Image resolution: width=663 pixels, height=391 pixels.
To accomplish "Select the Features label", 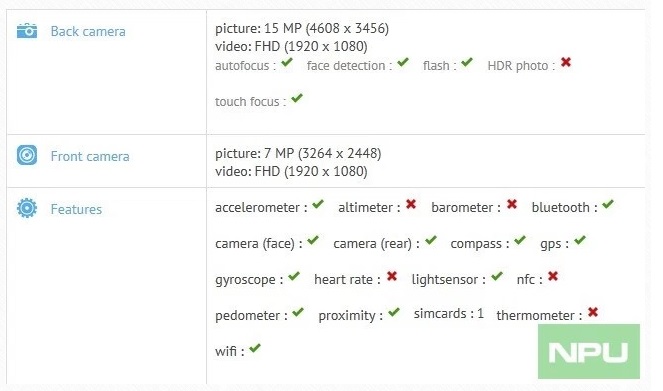I will coord(76,209).
